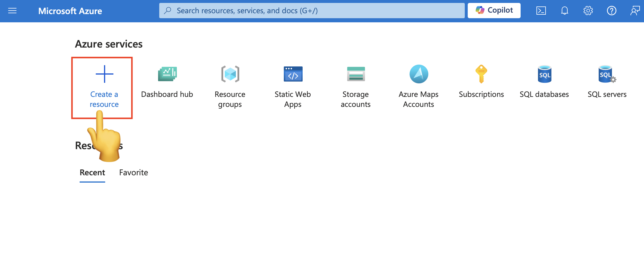Open the notifications bell

(x=564, y=11)
